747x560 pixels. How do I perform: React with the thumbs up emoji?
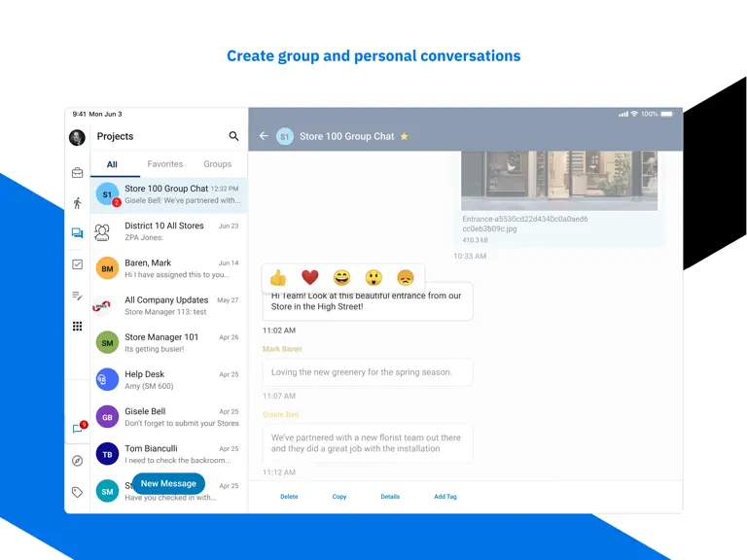[278, 278]
